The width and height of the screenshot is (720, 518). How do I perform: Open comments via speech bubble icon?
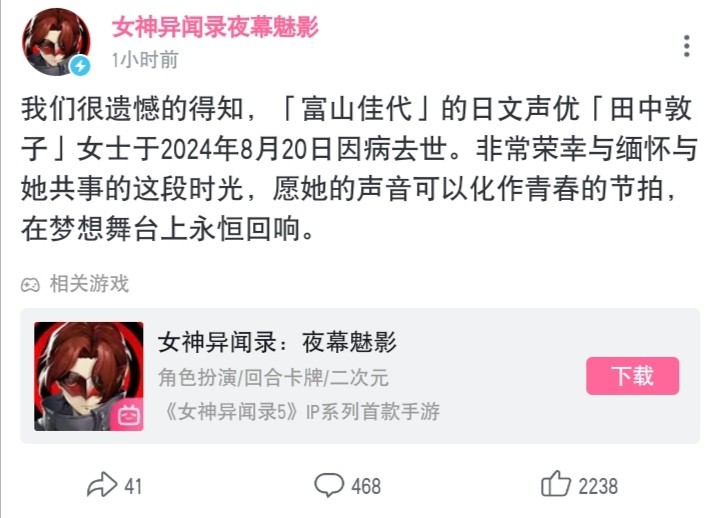coord(329,485)
